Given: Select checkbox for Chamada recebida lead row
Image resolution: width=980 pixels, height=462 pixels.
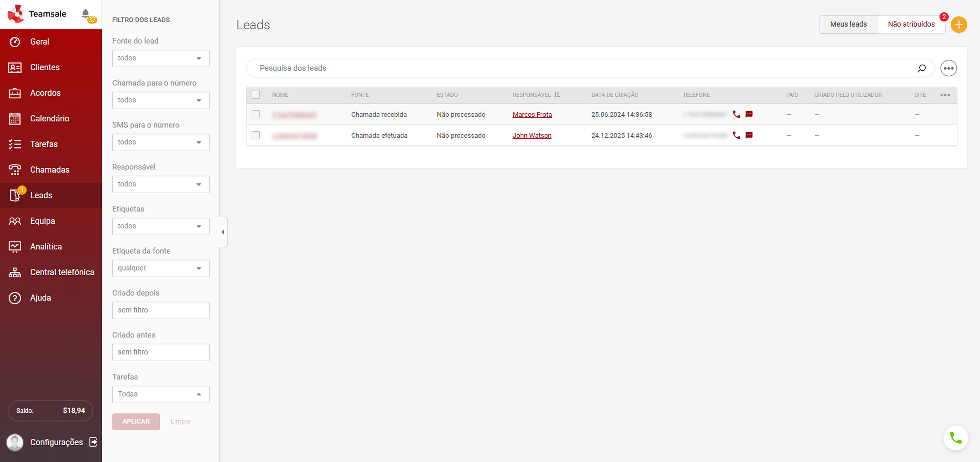Looking at the screenshot, I should point(256,114).
